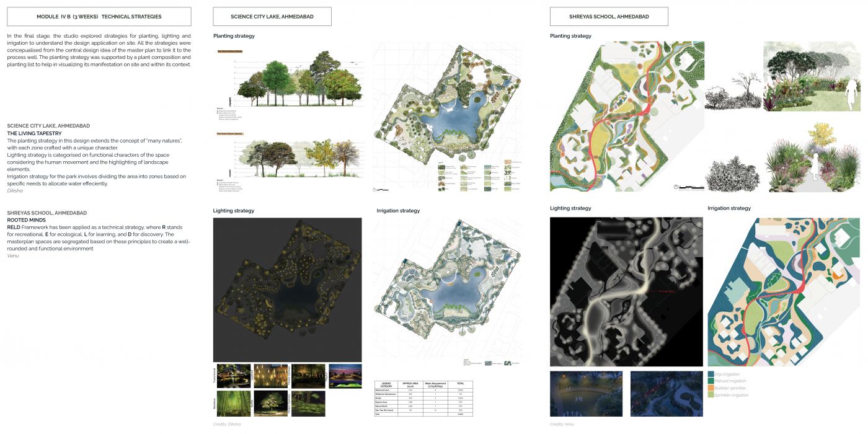Open the 'Forest (Sparse)' lighting reference photo
868x434 pixels.
click(308, 403)
